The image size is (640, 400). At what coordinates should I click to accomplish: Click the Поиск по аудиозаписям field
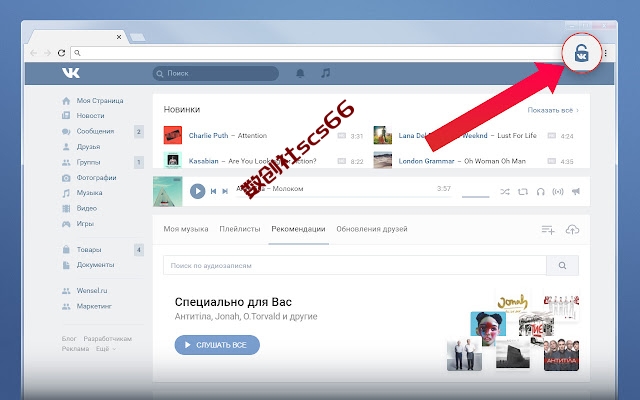pos(355,265)
